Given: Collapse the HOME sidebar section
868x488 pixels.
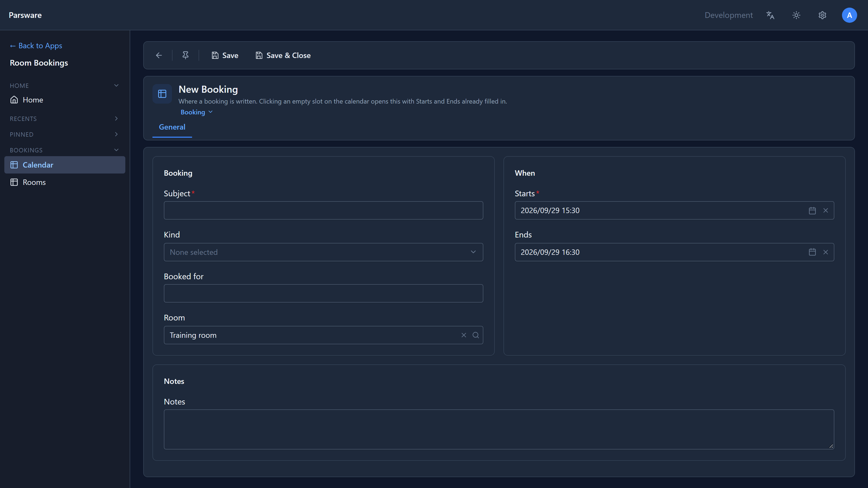Looking at the screenshot, I should [116, 85].
